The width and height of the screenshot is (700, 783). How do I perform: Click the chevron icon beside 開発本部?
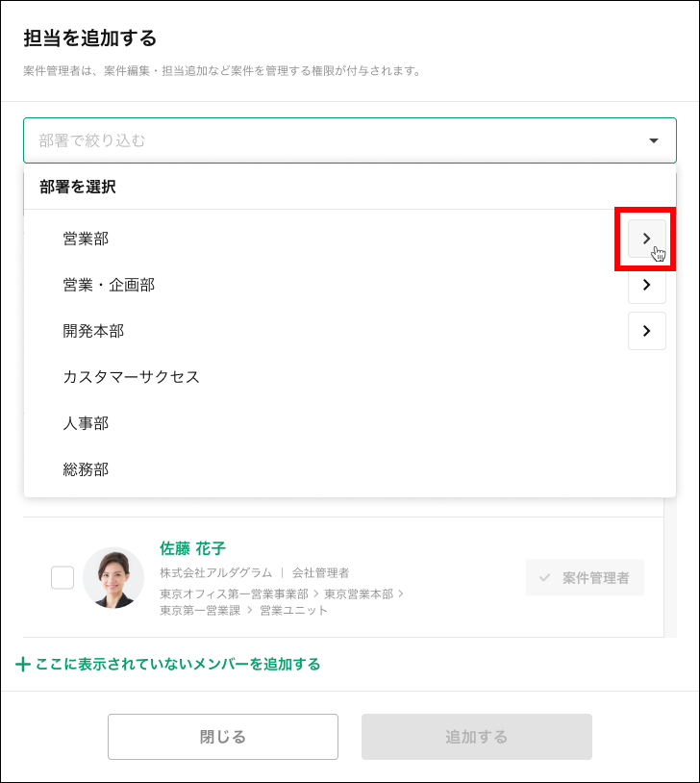tap(646, 331)
